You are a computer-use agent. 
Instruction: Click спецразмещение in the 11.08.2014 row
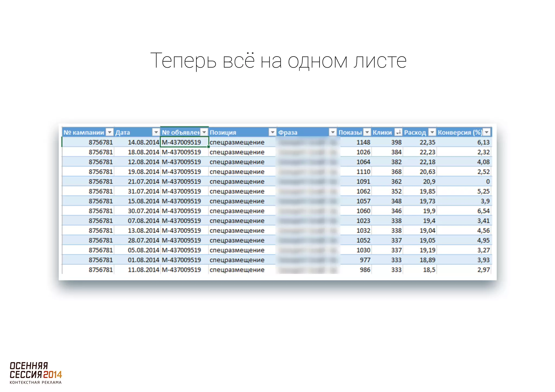237,270
